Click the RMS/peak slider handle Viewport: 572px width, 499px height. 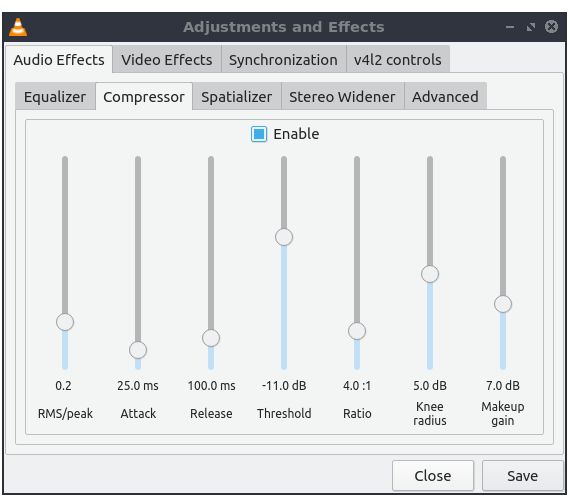[x=65, y=322]
